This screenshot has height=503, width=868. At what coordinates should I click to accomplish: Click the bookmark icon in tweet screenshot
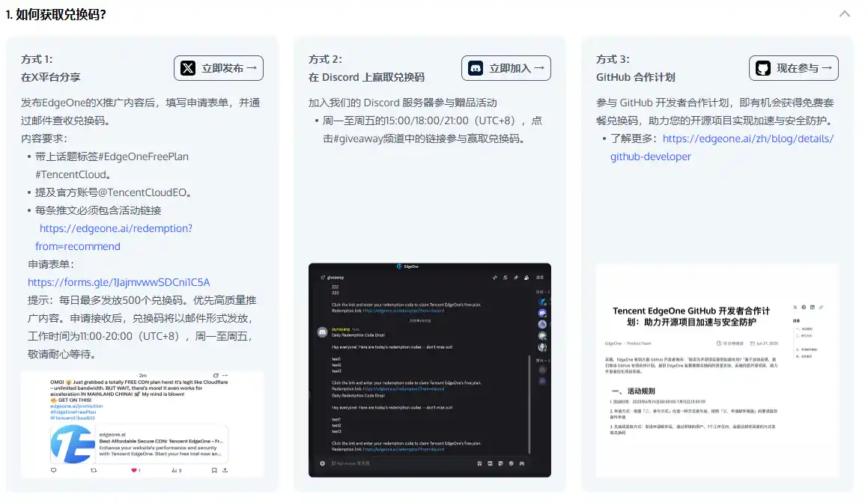[x=214, y=470]
